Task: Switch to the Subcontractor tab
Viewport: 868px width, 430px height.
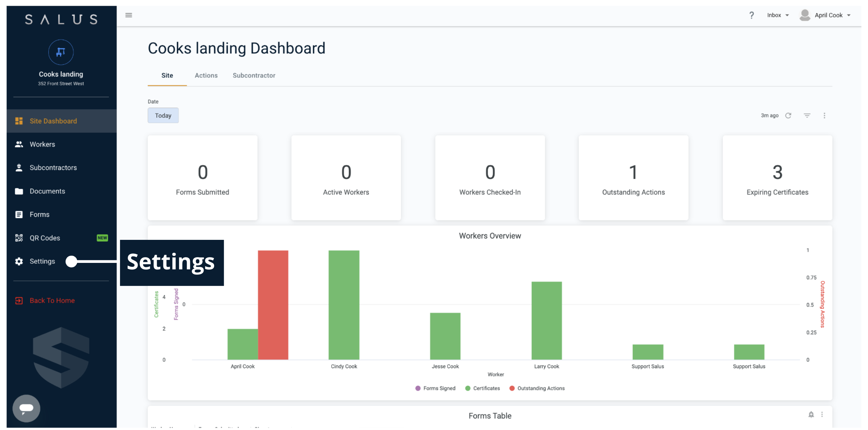Action: (254, 76)
